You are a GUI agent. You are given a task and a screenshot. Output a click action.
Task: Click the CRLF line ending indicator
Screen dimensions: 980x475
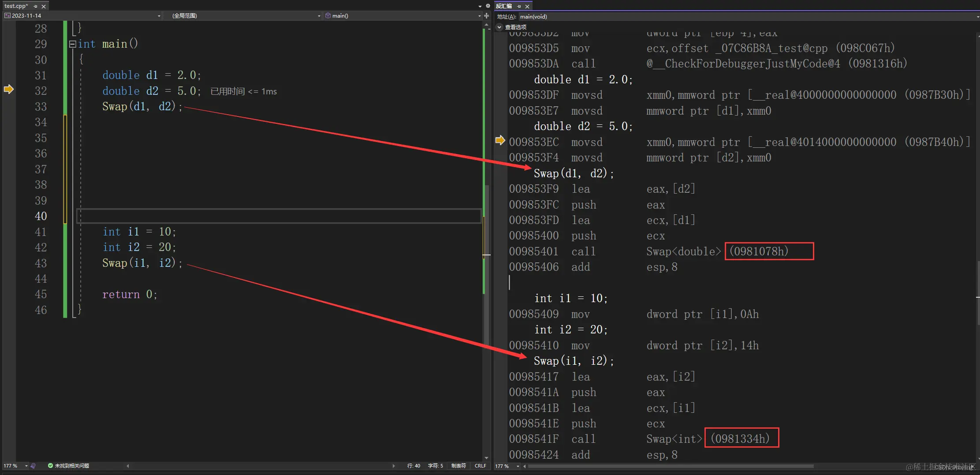[480, 466]
